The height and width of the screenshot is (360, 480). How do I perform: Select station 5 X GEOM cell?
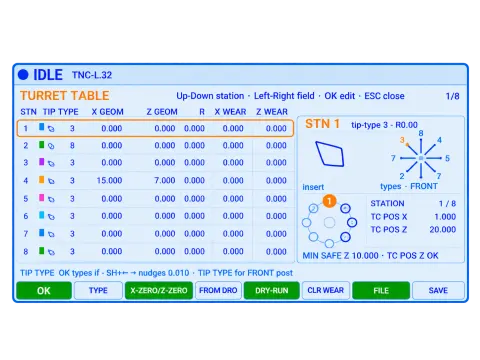point(112,199)
